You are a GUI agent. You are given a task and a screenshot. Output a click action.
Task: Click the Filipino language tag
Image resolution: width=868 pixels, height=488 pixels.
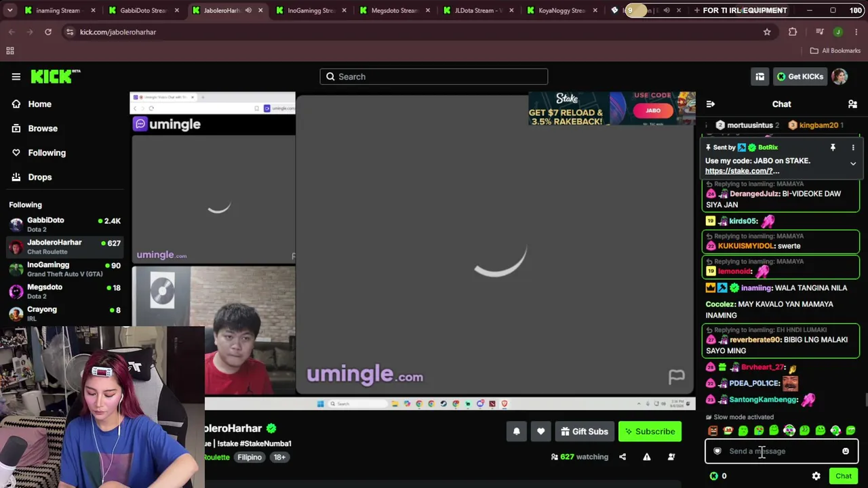pyautogui.click(x=250, y=457)
